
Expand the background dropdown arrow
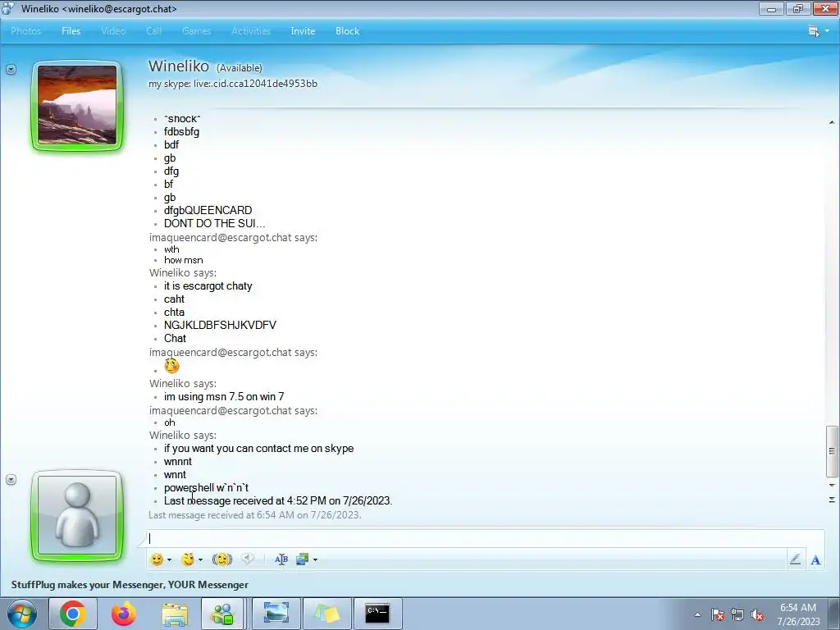315,559
